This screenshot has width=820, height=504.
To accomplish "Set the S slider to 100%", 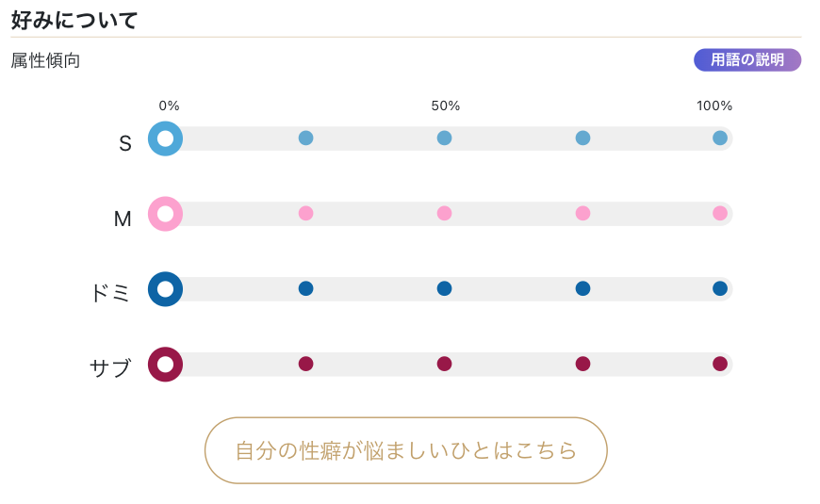I will tap(720, 138).
